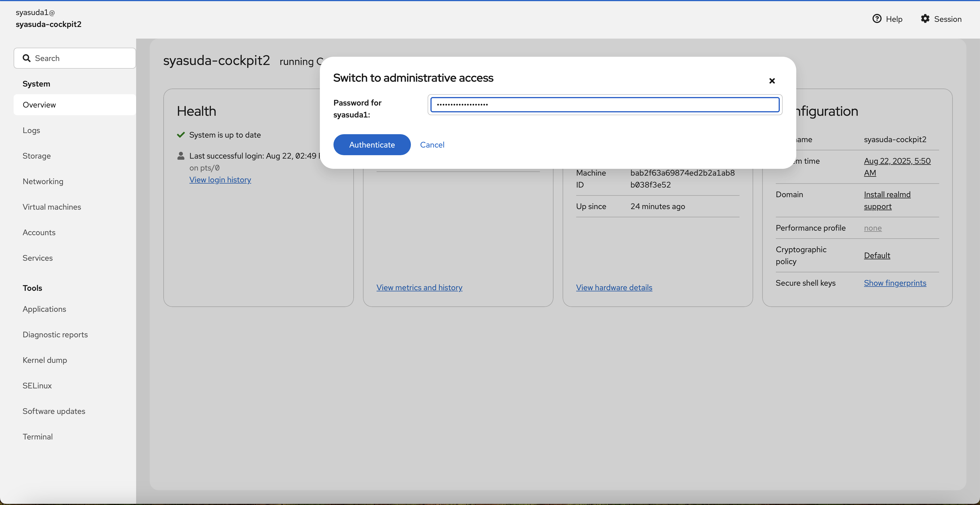Click the user icon beside last login
The image size is (980, 505).
pyautogui.click(x=181, y=156)
